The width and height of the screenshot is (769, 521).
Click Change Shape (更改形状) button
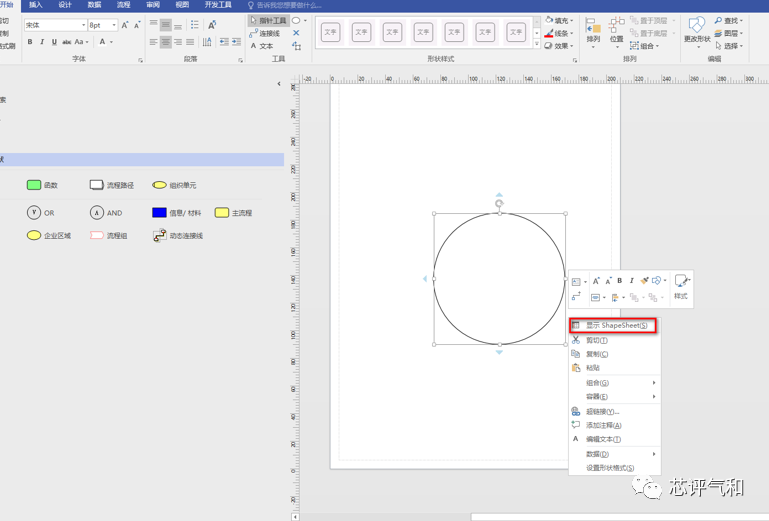click(697, 32)
